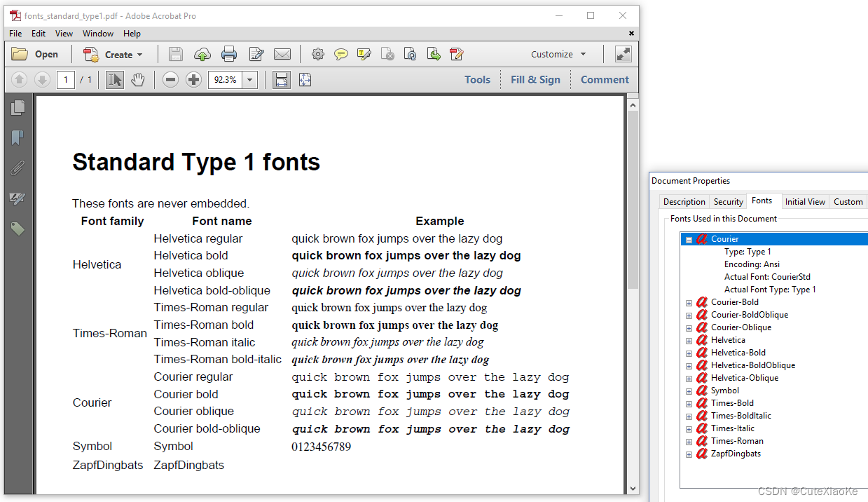Collapse the Courier font tree node
Image resolution: width=868 pixels, height=502 pixels.
689,240
